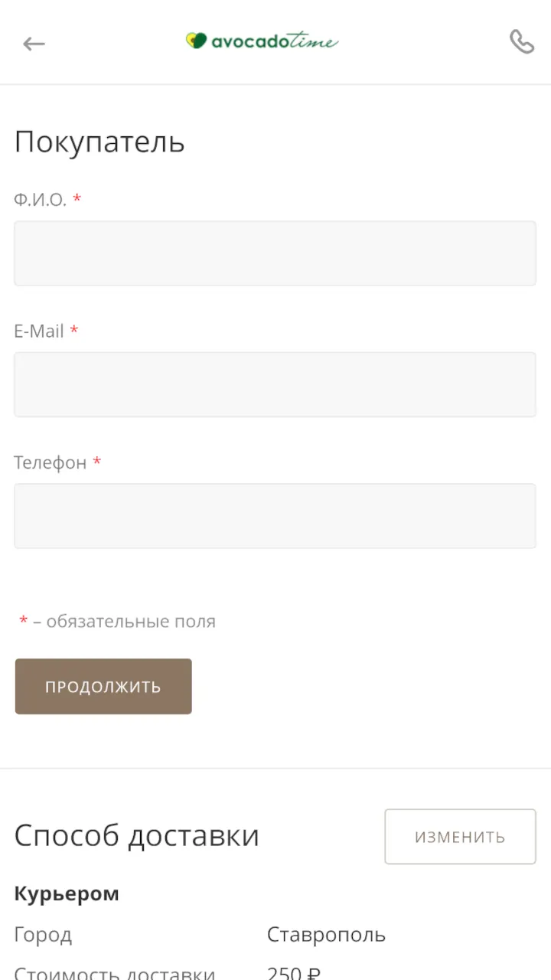The height and width of the screenshot is (980, 551).
Task: Focus the Ф.И.О. input field
Action: (275, 253)
